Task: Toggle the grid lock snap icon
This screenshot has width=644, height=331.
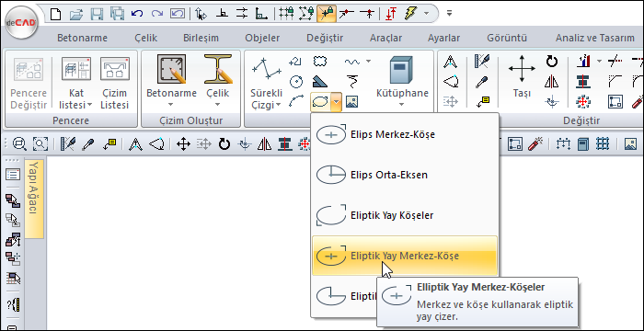Action: pos(286,14)
